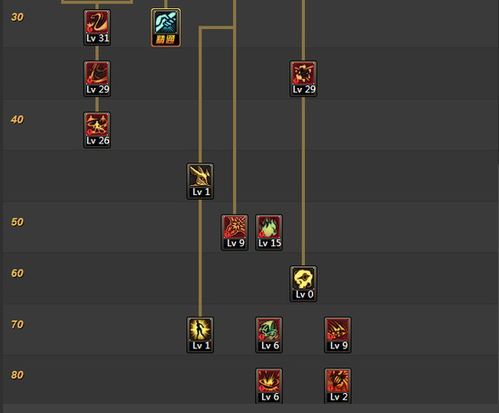Choose the Lv 9 skill beside green flame
This screenshot has width=499, height=413.
[x=235, y=232]
